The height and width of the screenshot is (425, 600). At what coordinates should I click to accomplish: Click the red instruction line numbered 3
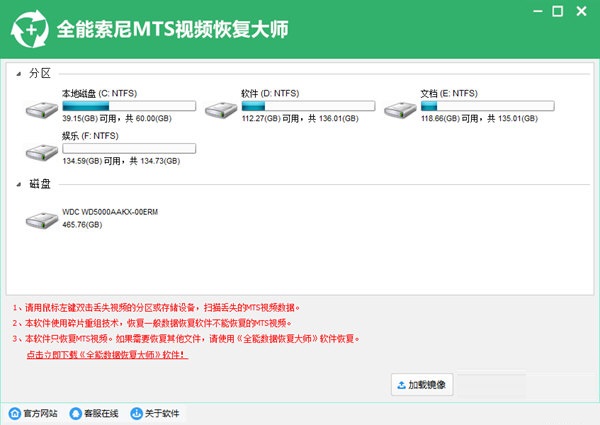coord(186,339)
